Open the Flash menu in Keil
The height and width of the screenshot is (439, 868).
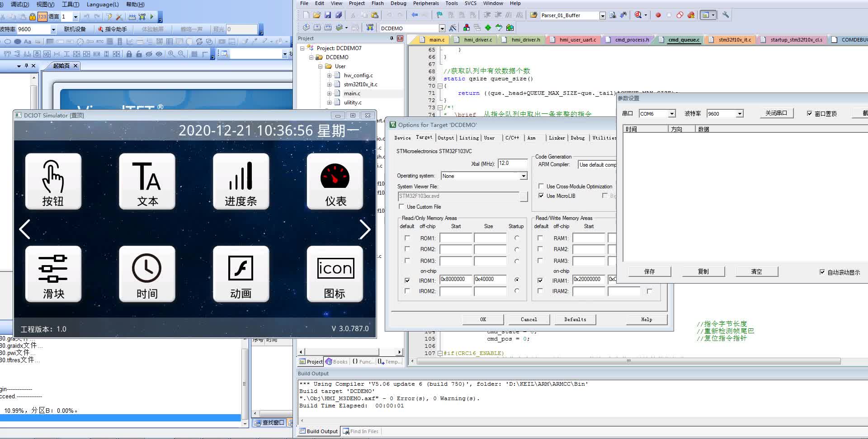point(377,3)
